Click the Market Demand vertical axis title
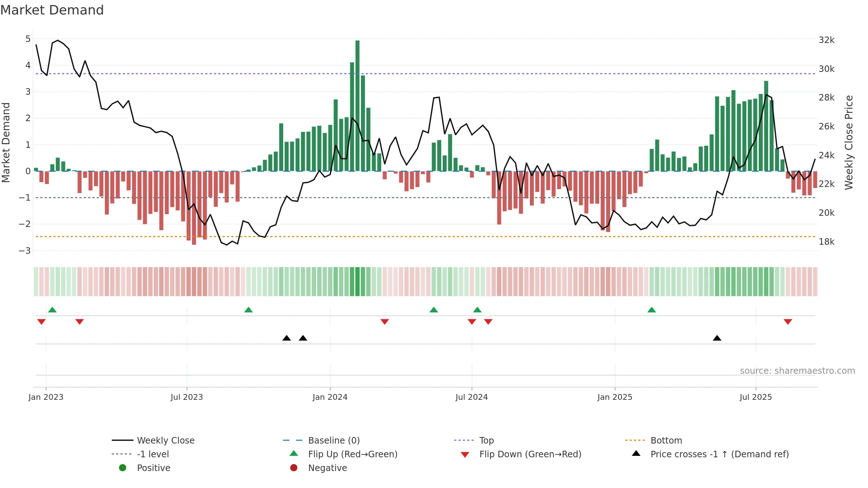This screenshot has height=488, width=868. (6, 142)
